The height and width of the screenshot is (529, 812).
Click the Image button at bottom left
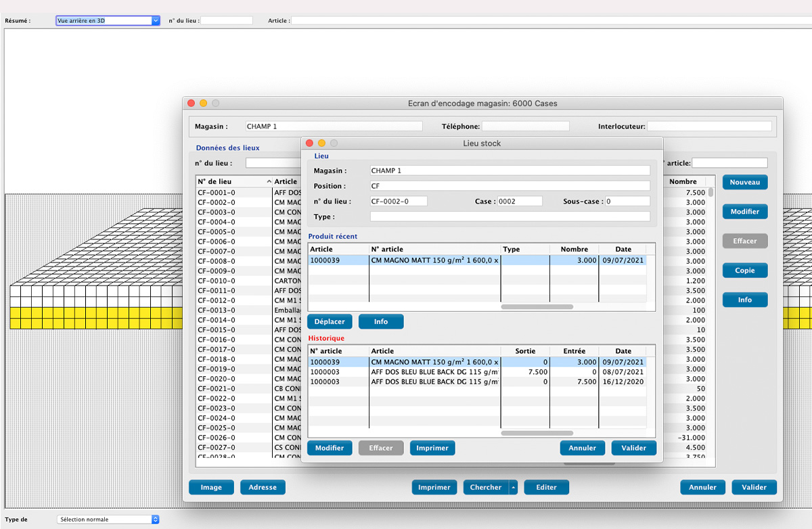[x=211, y=487]
